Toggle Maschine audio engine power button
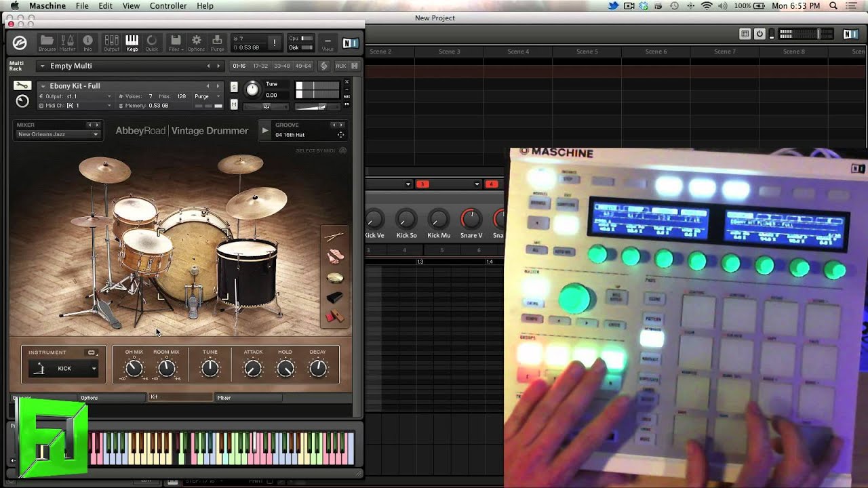This screenshot has height=488, width=868. coord(759,34)
